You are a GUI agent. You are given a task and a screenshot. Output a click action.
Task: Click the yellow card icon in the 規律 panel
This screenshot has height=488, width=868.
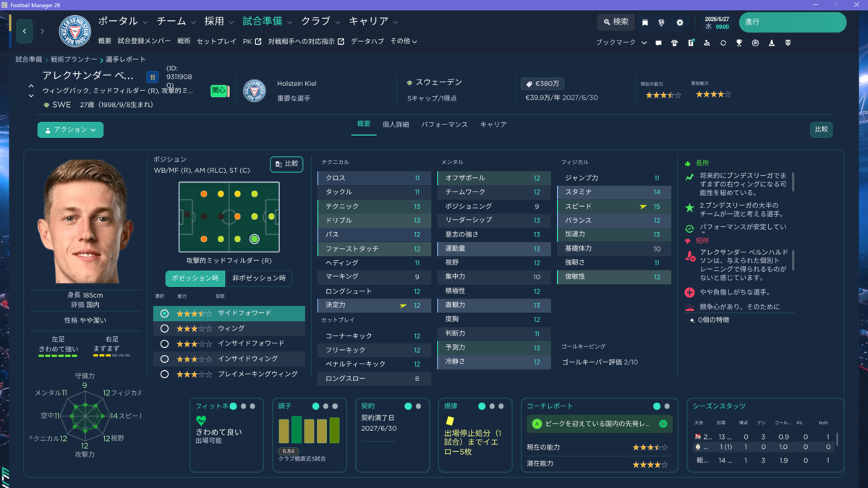[449, 420]
